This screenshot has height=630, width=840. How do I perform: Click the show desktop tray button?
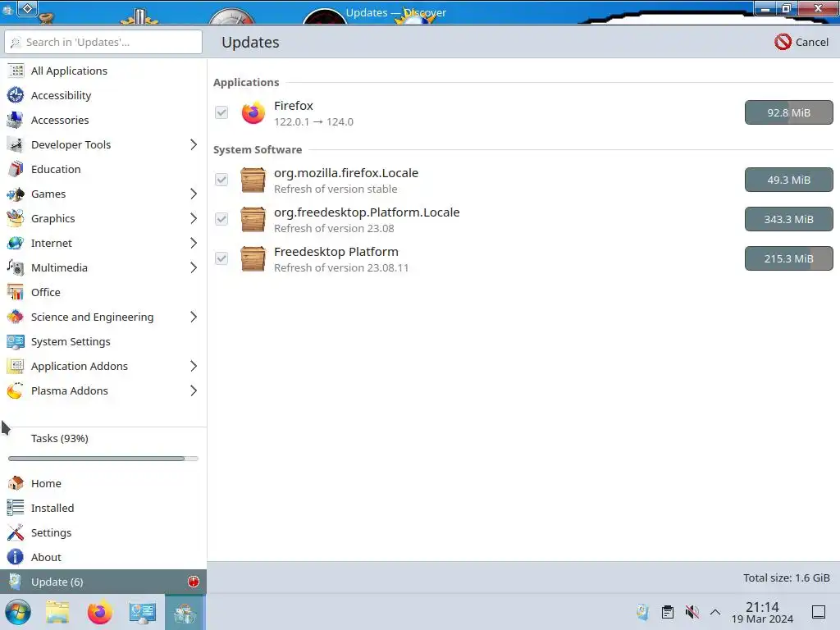coord(819,612)
